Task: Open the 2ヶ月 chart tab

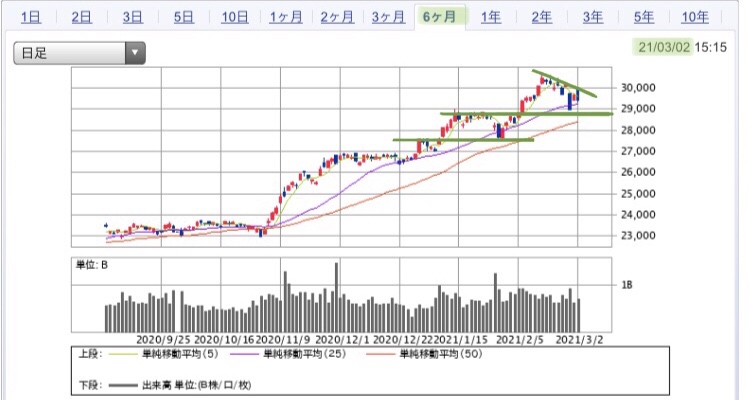Action: (x=337, y=18)
